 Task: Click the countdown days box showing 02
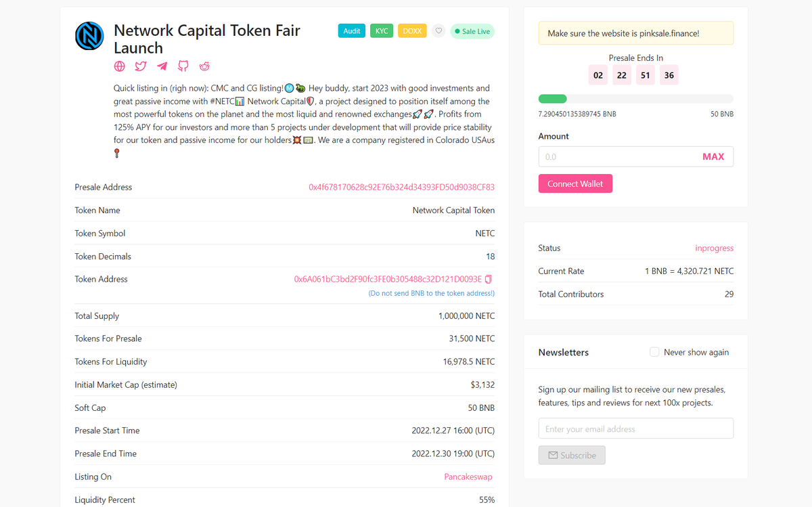598,75
